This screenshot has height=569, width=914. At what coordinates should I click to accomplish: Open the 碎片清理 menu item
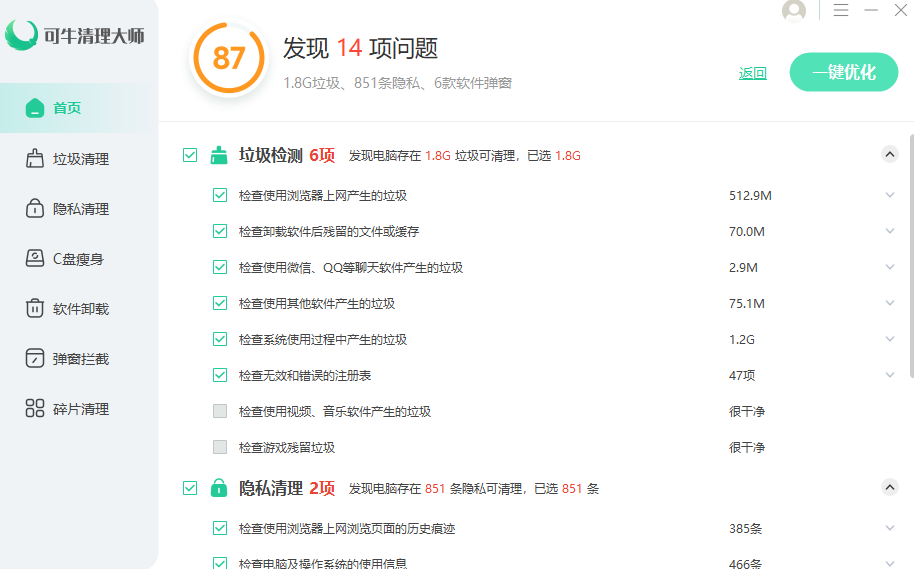[x=81, y=409]
